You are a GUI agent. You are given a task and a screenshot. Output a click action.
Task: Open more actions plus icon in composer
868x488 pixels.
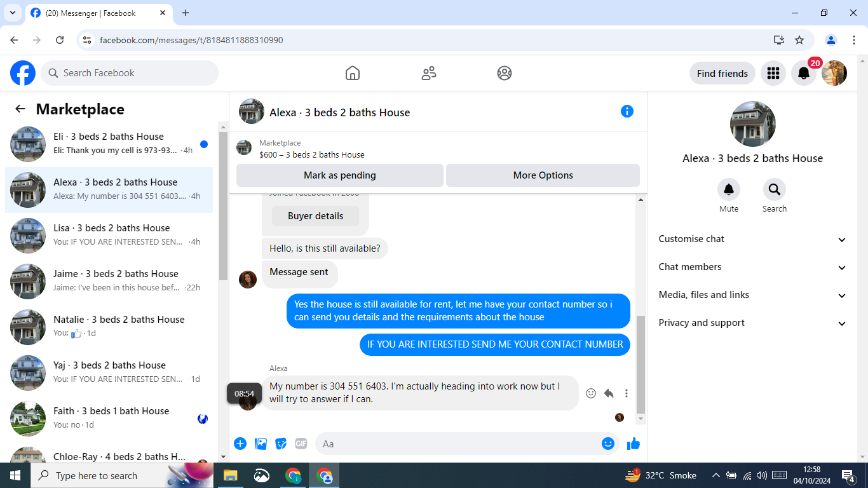tap(240, 444)
